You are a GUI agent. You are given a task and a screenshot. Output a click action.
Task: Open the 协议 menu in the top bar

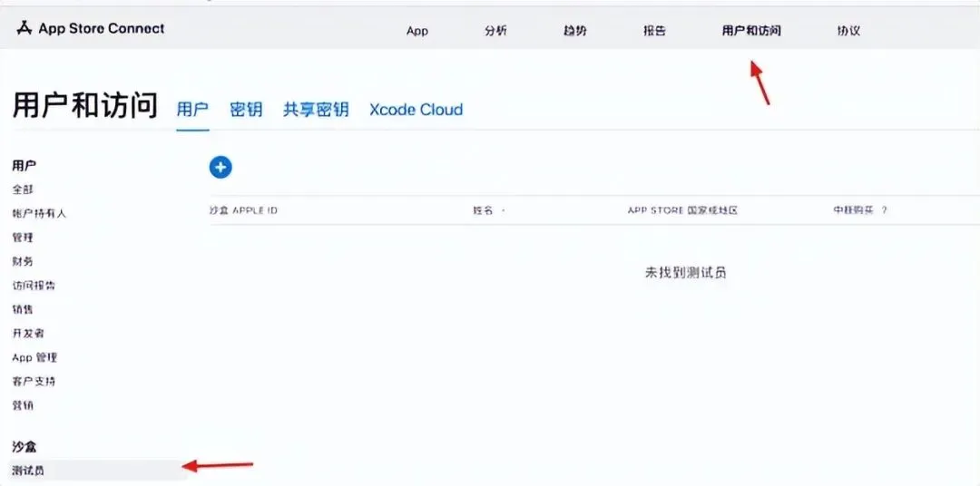click(848, 31)
